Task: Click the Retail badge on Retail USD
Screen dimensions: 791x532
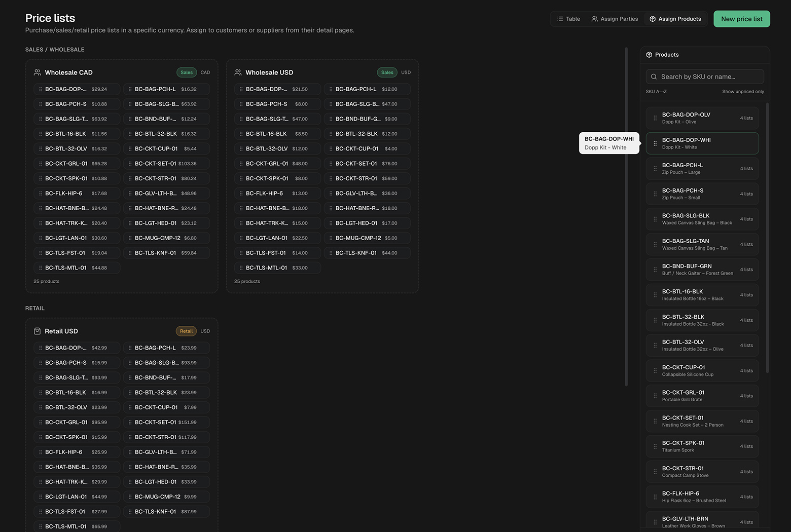Action: [x=186, y=331]
